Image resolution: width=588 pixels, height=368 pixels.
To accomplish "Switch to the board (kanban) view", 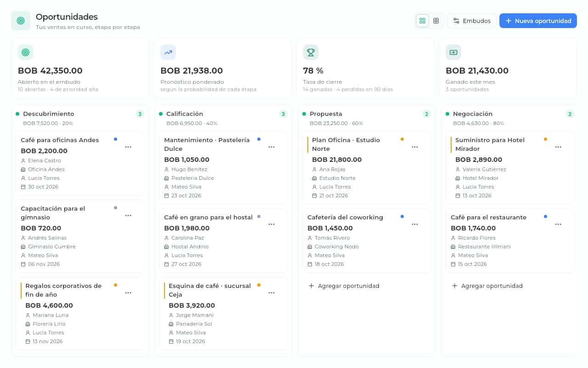I will coord(422,21).
